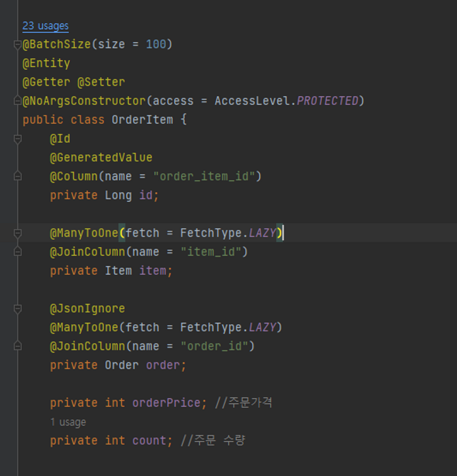Click the "order_item_id" string literal
457x476 pixels.
tap(204, 176)
